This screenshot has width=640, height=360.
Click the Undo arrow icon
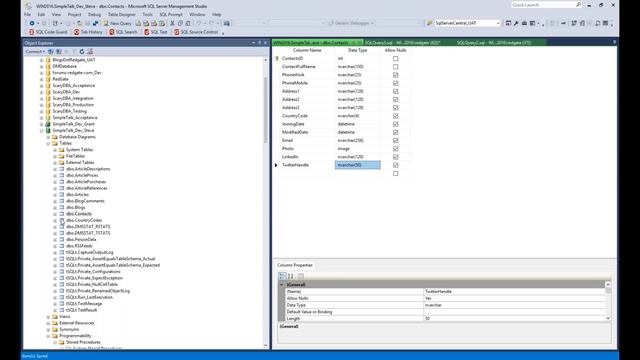[199, 23]
